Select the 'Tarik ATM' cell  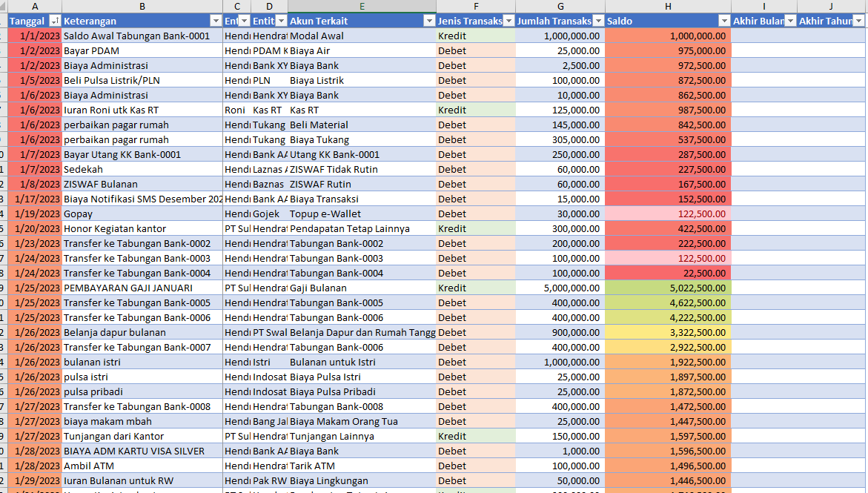tap(362, 466)
